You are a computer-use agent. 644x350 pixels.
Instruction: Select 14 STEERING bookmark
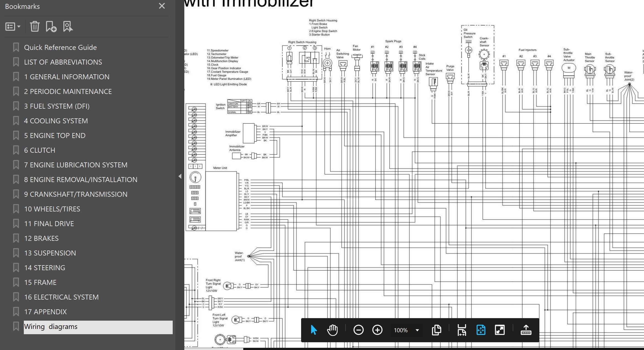click(x=45, y=268)
